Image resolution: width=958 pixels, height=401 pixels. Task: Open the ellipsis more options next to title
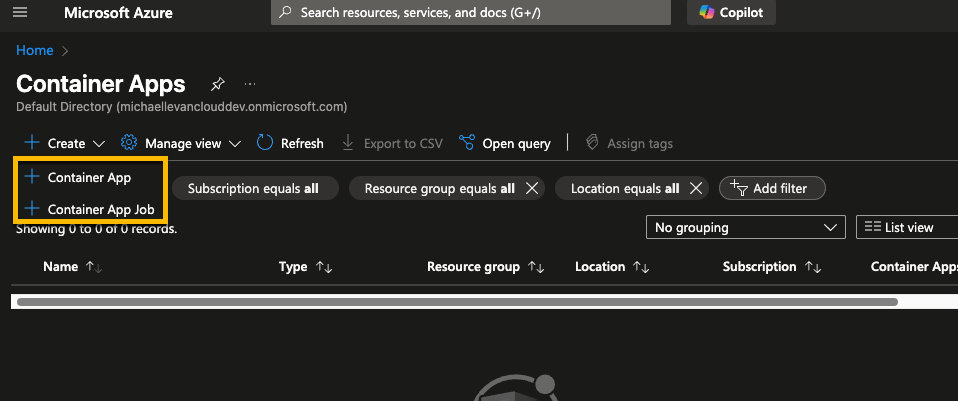click(x=250, y=84)
